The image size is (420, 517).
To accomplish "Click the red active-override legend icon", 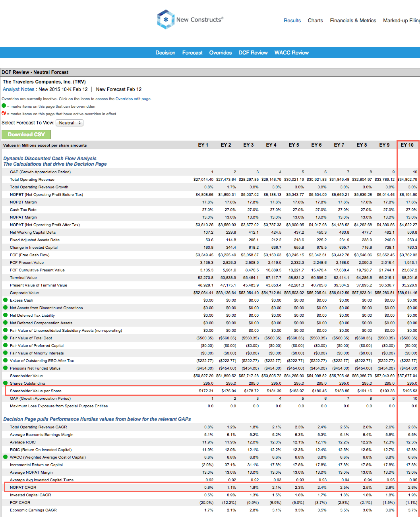I will point(4,113).
